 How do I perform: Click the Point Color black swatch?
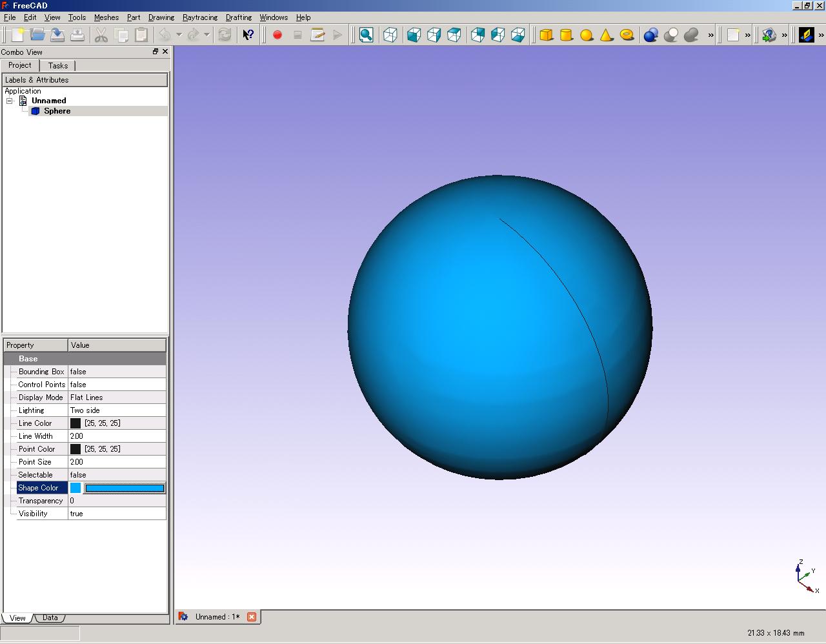pyautogui.click(x=76, y=449)
